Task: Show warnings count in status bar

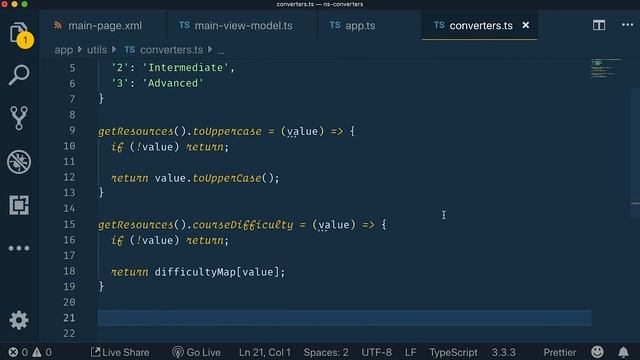Action: 42,352
